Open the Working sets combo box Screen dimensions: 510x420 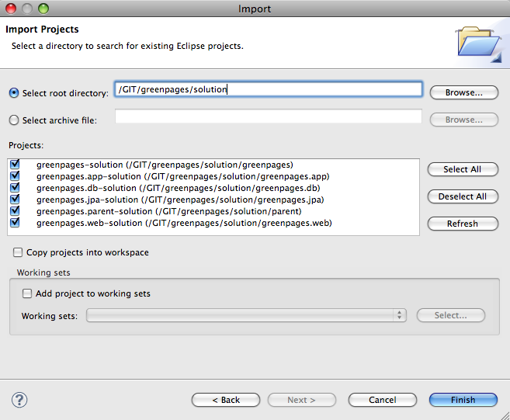point(246,315)
